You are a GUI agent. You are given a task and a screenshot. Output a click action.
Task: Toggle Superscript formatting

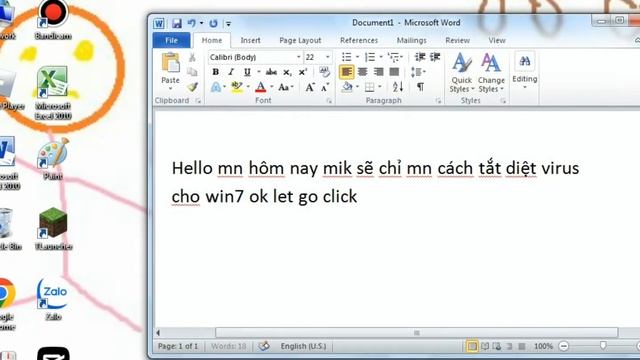click(x=303, y=72)
